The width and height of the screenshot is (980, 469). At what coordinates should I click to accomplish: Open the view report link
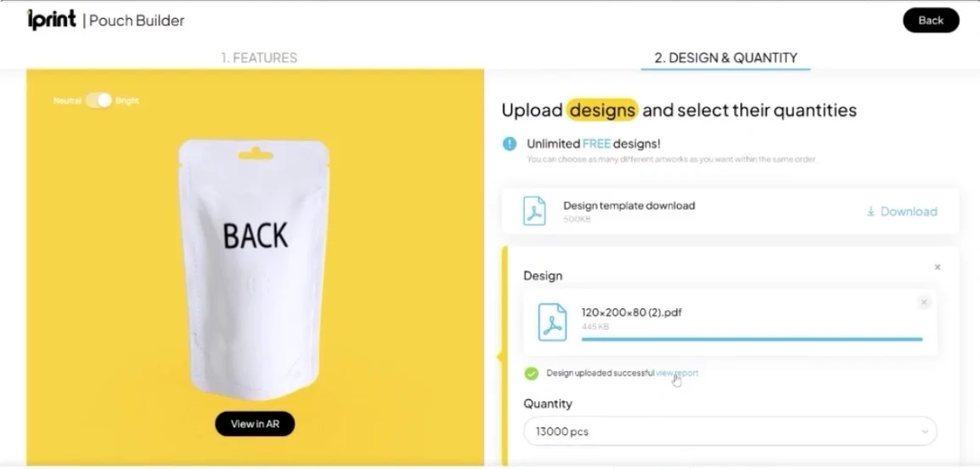coord(677,373)
